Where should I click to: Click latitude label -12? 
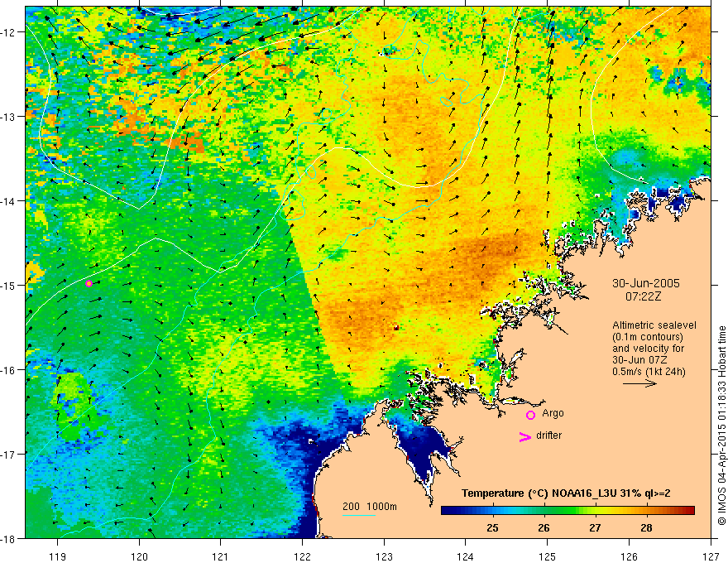(9, 32)
